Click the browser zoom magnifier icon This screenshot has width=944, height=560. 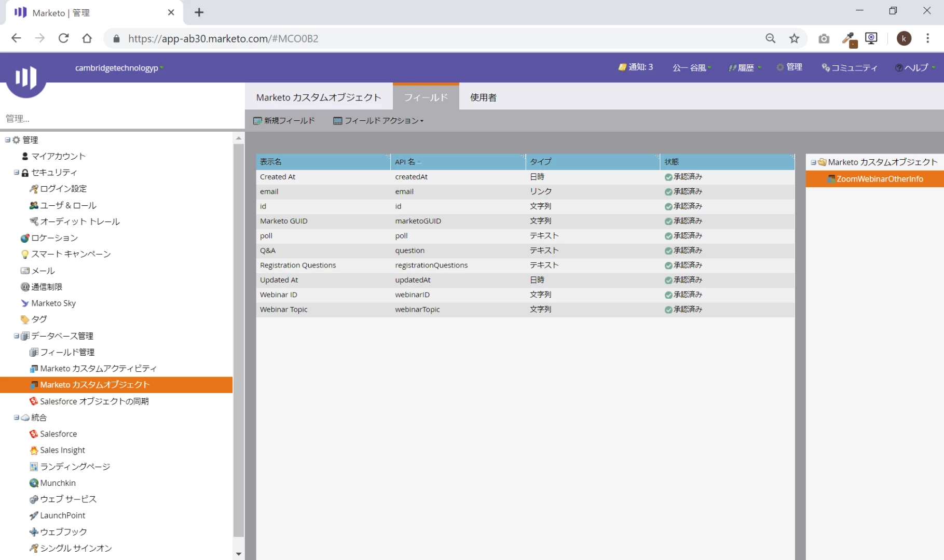(770, 38)
